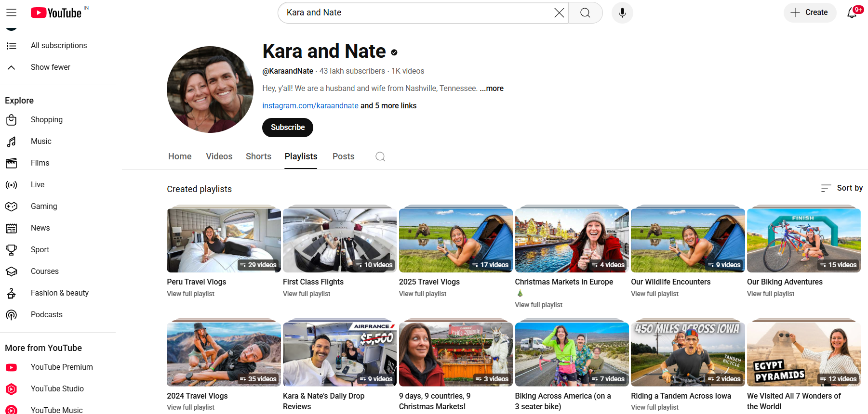Run search with magnifier button
The width and height of the screenshot is (868, 414).
coord(586,13)
